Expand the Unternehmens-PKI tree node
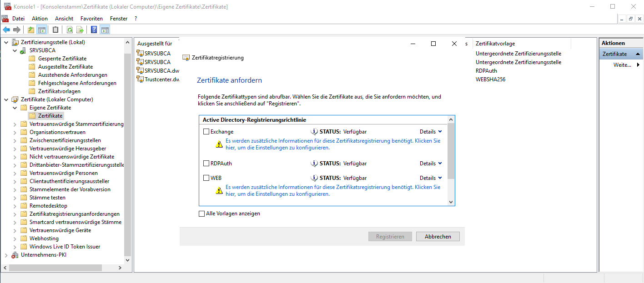This screenshot has height=283, width=644. coord(6,255)
